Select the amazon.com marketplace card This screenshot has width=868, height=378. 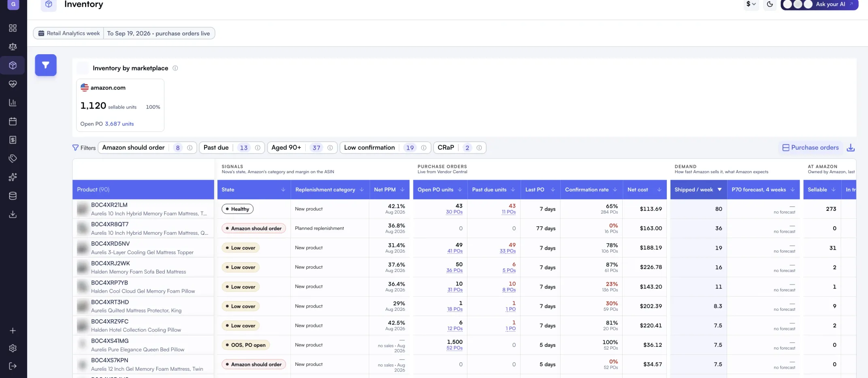(x=120, y=105)
